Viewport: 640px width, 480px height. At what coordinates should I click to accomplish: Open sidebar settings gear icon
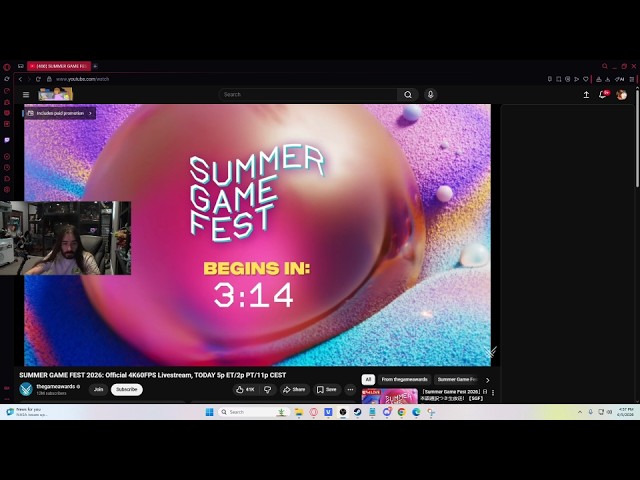click(x=7, y=189)
